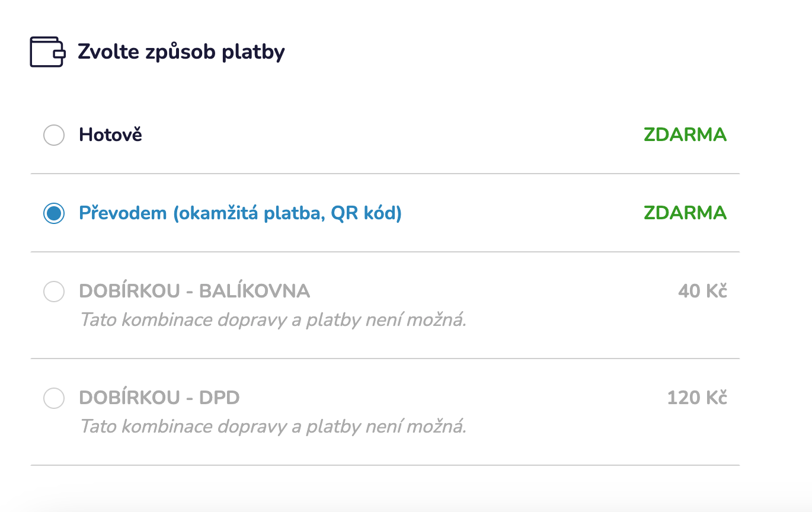Select the Převodem payment radio button
The height and width of the screenshot is (512, 812).
pyautogui.click(x=54, y=213)
